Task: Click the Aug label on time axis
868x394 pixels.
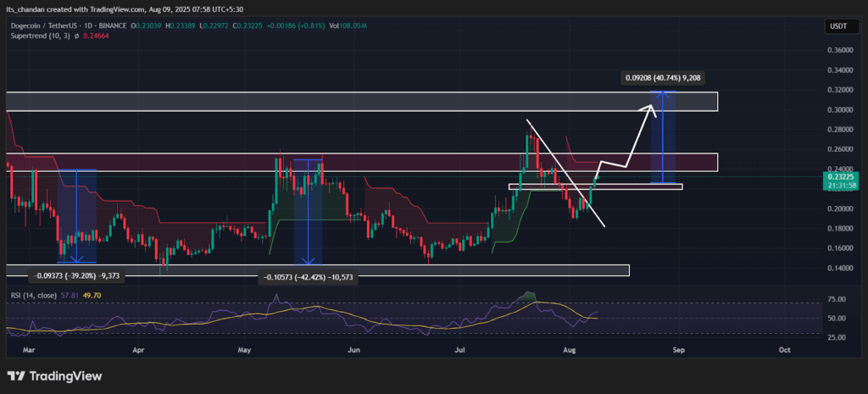Action: click(570, 350)
